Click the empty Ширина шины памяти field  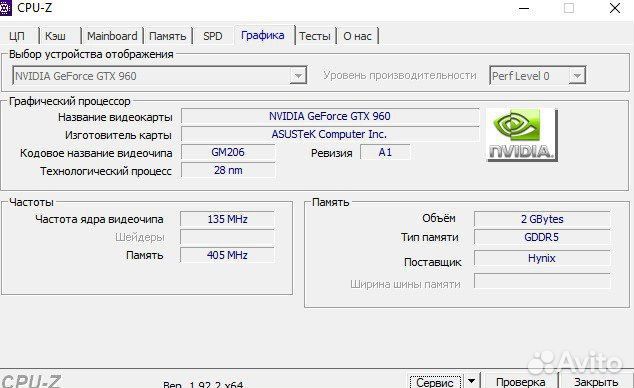542,281
